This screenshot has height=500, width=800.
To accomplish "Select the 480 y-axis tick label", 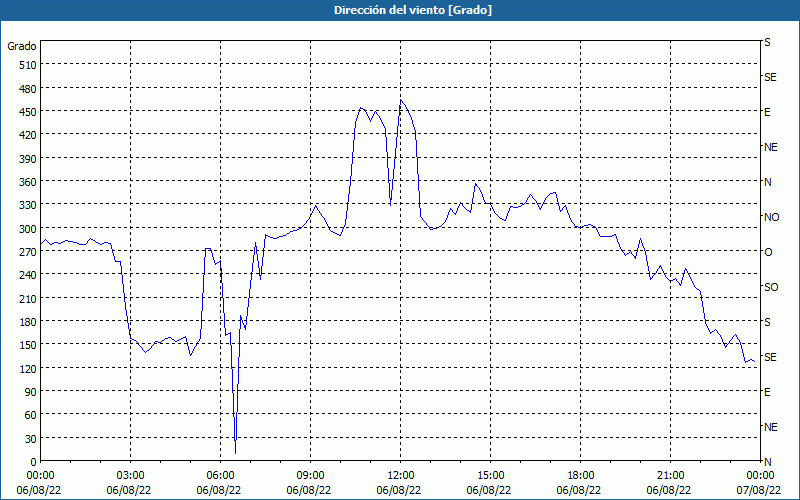I will coord(27,89).
